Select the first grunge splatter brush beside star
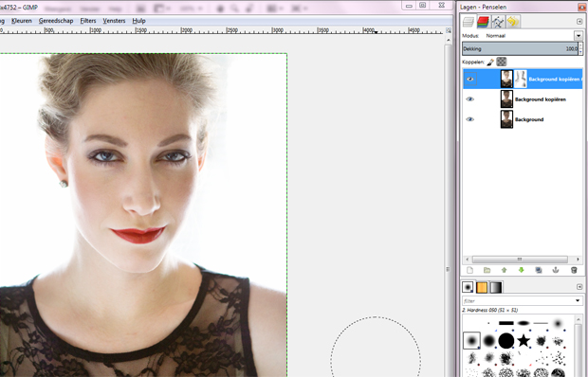Image resolution: width=588 pixels, height=377 pixels. 541,341
